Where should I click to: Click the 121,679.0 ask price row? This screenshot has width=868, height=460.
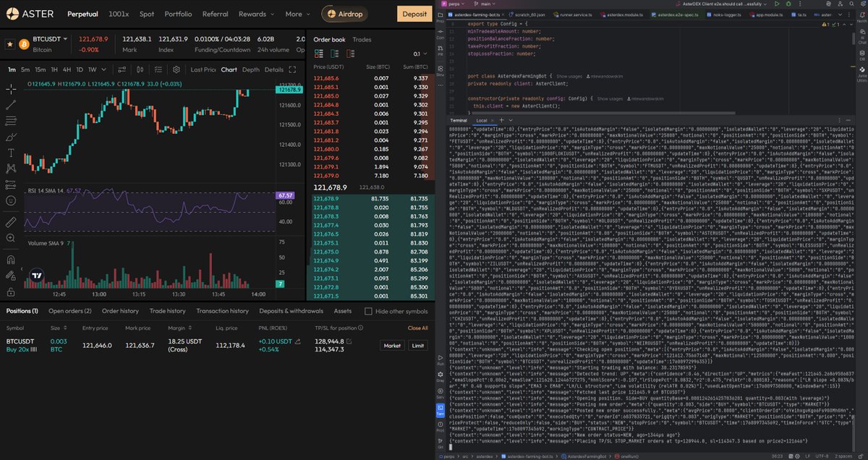[370, 174]
